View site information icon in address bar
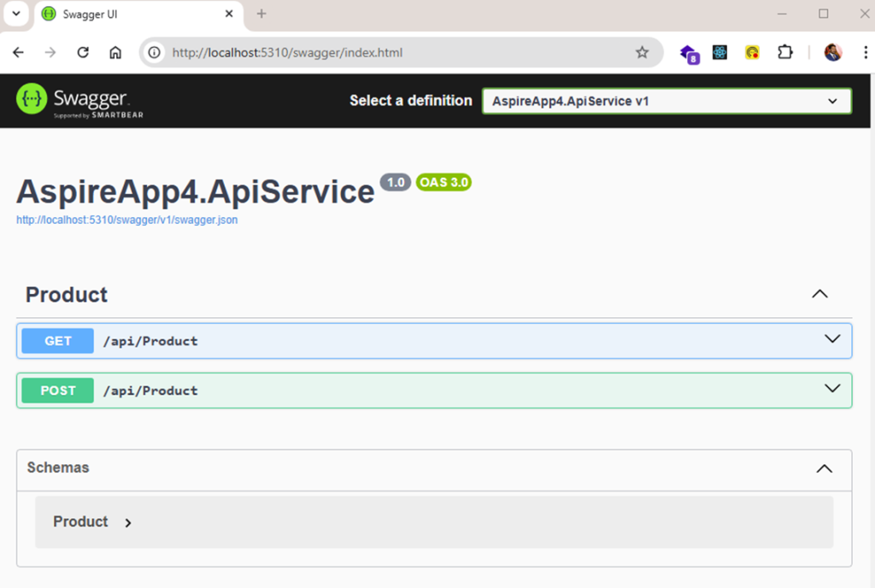Viewport: 875px width, 588px height. 154,52
